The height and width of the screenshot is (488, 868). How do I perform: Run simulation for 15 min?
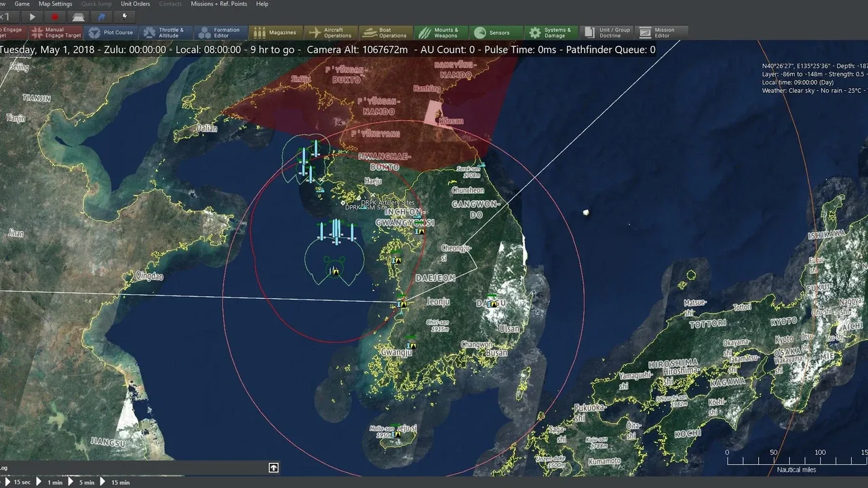(x=116, y=482)
